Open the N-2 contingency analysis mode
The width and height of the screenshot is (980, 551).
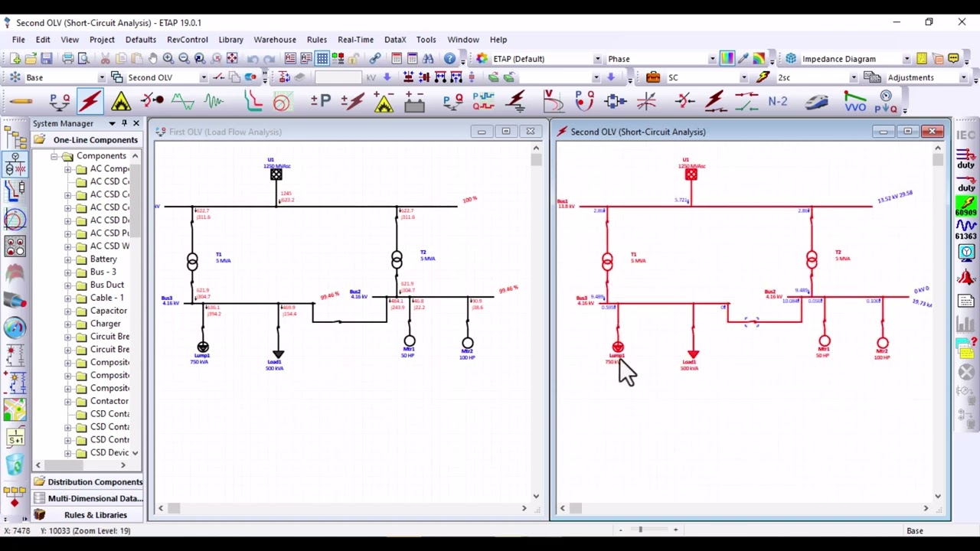pos(778,101)
